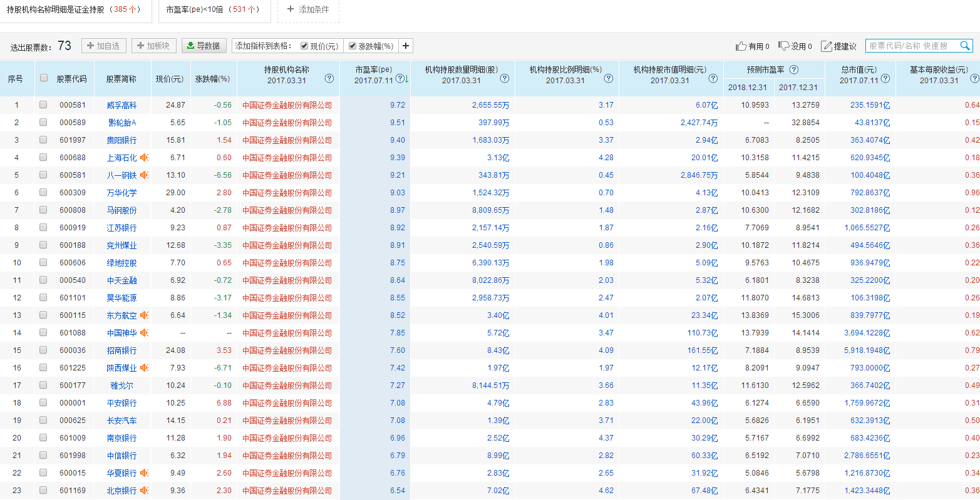The width and height of the screenshot is (980, 500).
Task: Click speaker icon next to 八一钢铁
Action: (x=145, y=175)
